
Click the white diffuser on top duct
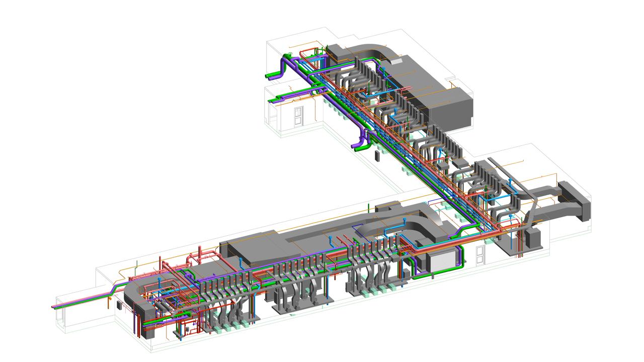(397, 61)
